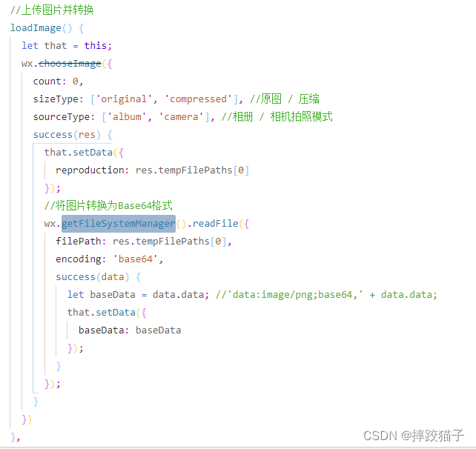Click the Base64 conversion comment line
Viewport: 476px width, 449px height.
[x=108, y=206]
